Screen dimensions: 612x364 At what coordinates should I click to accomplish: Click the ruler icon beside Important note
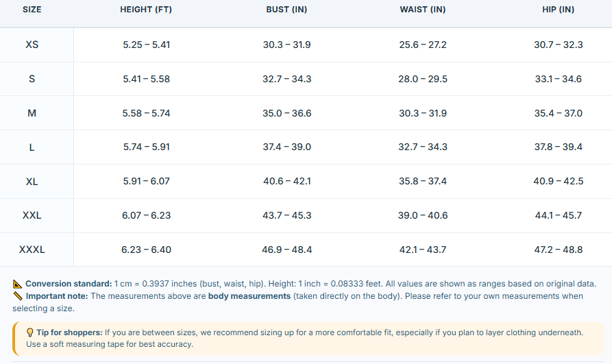18,296
